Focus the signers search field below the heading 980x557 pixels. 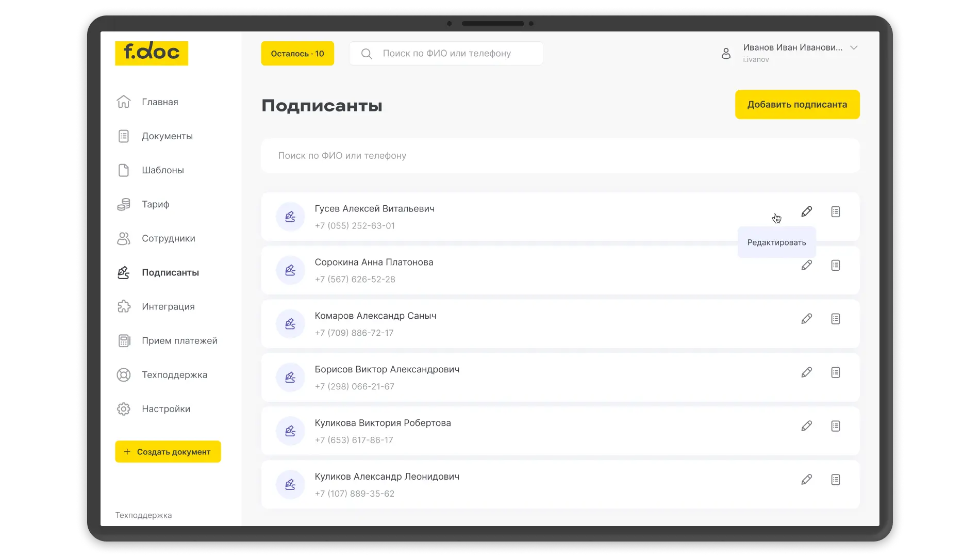[560, 156]
